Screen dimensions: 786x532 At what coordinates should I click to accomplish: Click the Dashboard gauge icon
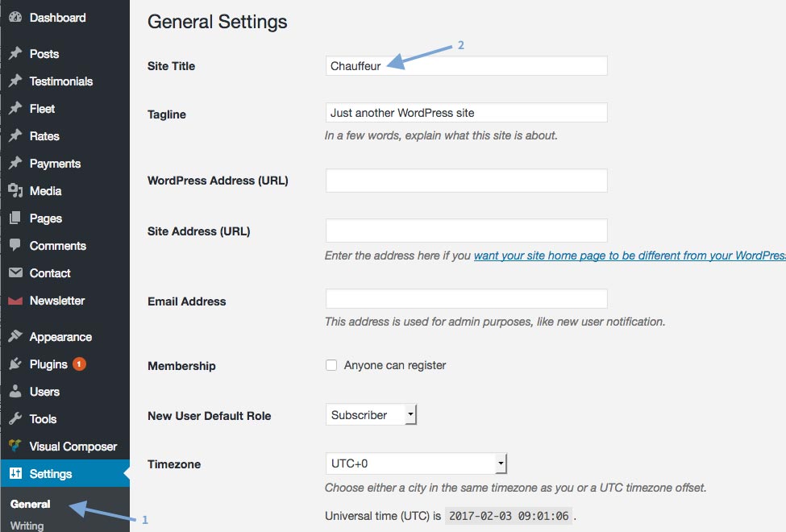pos(15,17)
